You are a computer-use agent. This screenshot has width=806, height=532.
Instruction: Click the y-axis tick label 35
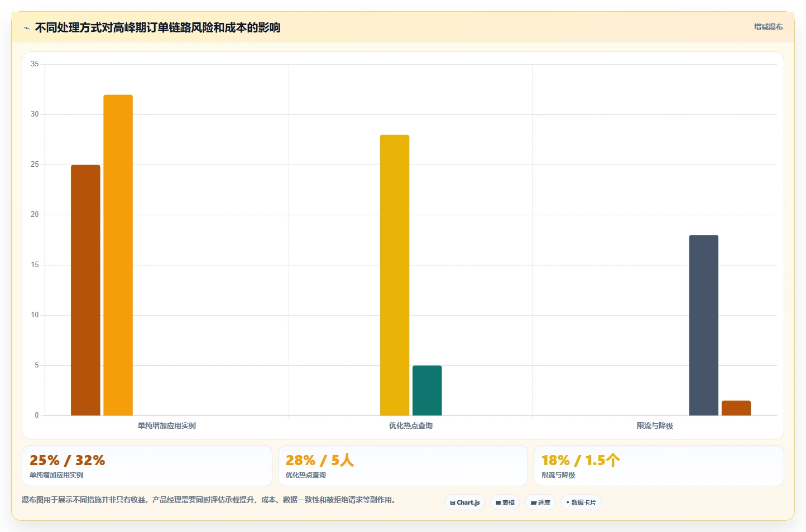(35, 64)
